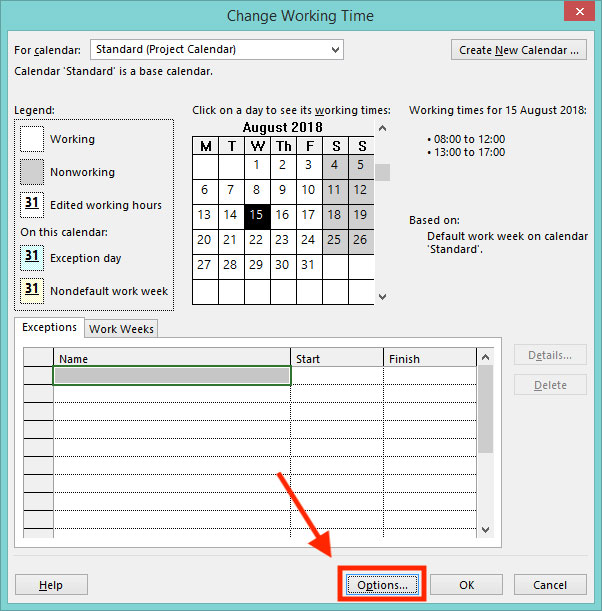
Task: Click the Nonworking legend gray swatch
Action: 32,172
